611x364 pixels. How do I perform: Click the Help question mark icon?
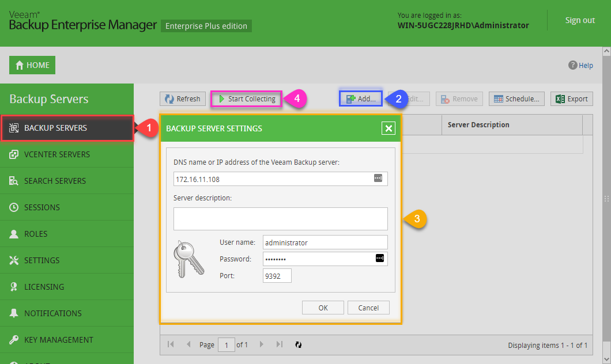572,65
